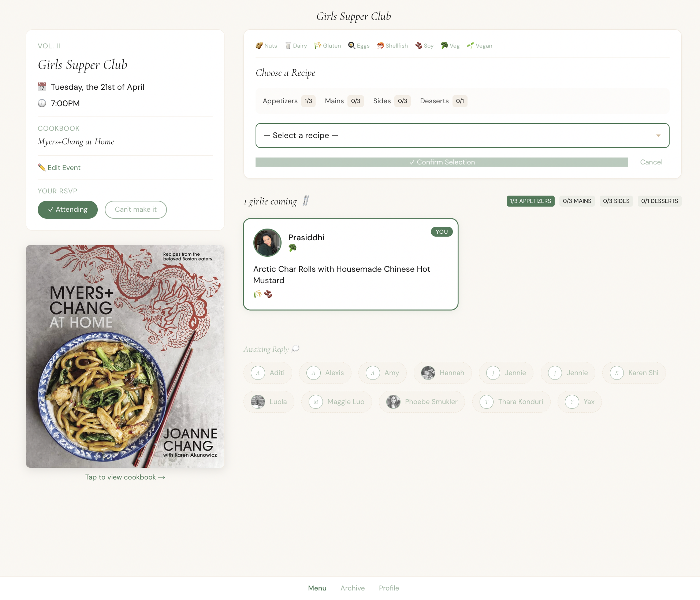The height and width of the screenshot is (600, 700).
Task: Open the Archive page from bottom navigation
Action: pyautogui.click(x=352, y=588)
